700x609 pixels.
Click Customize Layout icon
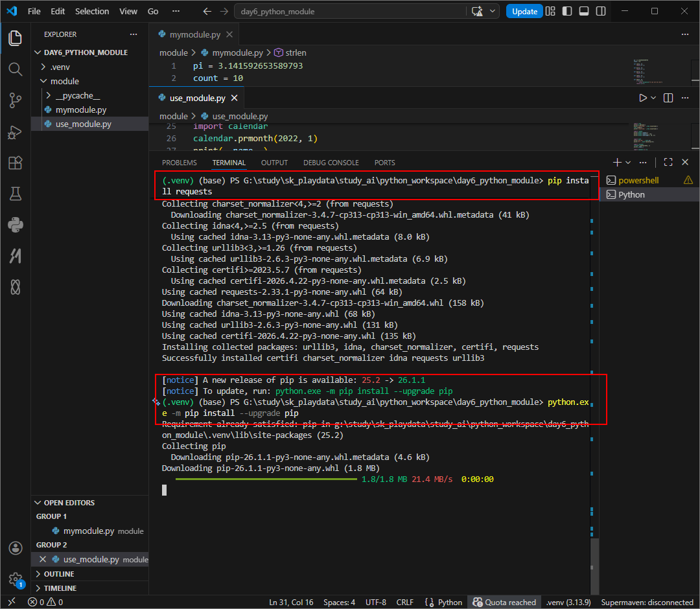(x=550, y=12)
